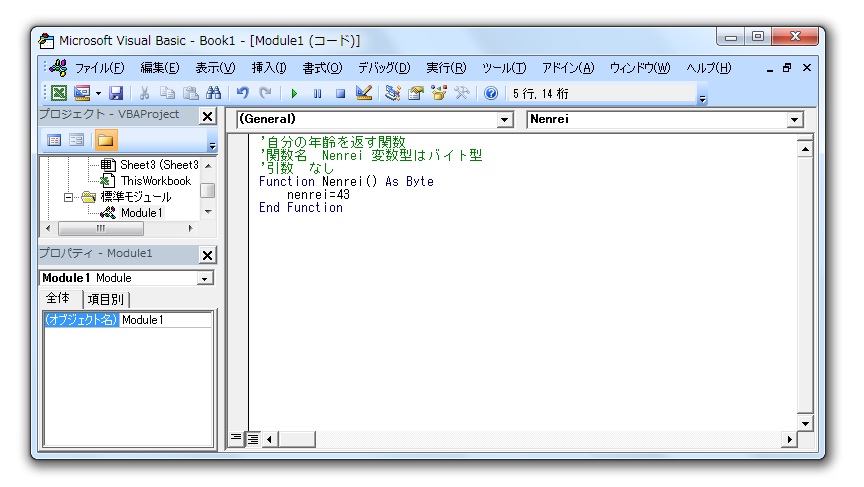Open Object Browser toolbar icon
The image size is (864, 487).
tap(439, 93)
